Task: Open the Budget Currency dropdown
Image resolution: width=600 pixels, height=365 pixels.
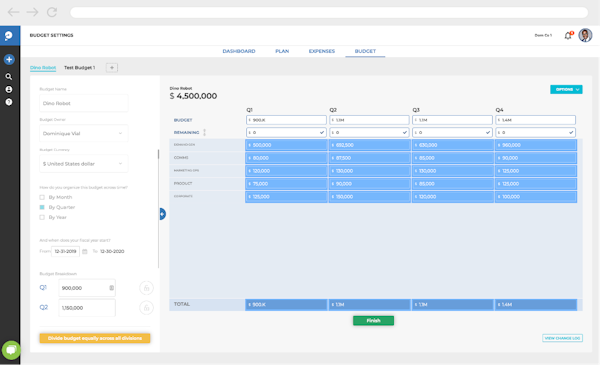Action: [83, 164]
